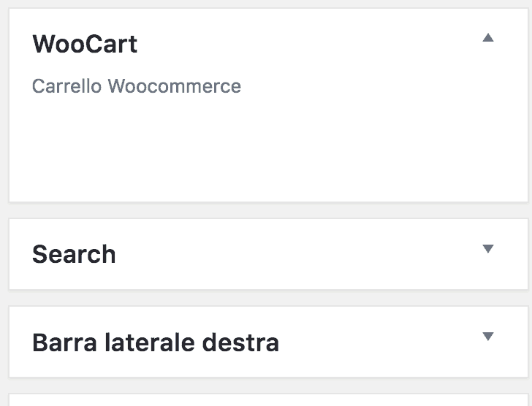Click the Search heading text
The image size is (532, 406).
click(x=74, y=255)
